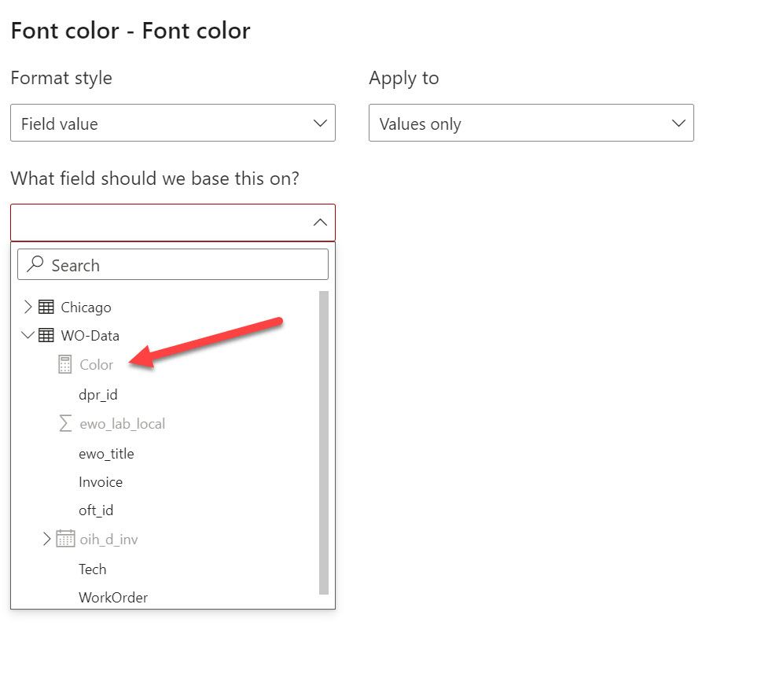Expand the Chicago table
The image size is (761, 700).
[x=28, y=307]
